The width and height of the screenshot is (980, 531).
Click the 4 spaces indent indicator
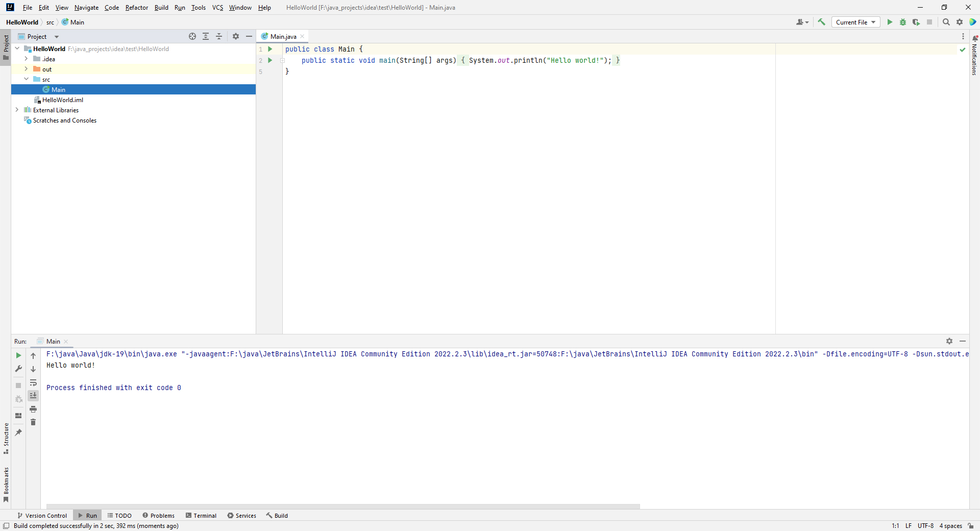pyautogui.click(x=951, y=526)
